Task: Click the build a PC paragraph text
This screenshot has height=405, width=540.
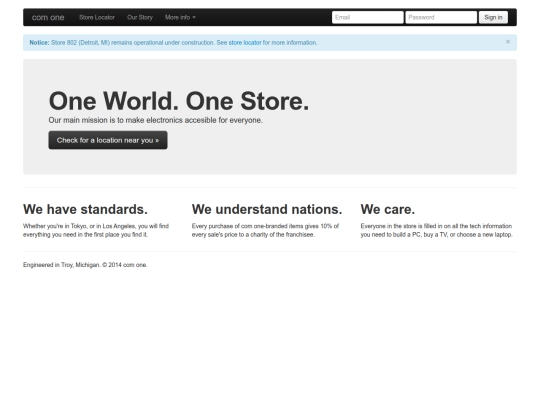Action: pyautogui.click(x=436, y=230)
